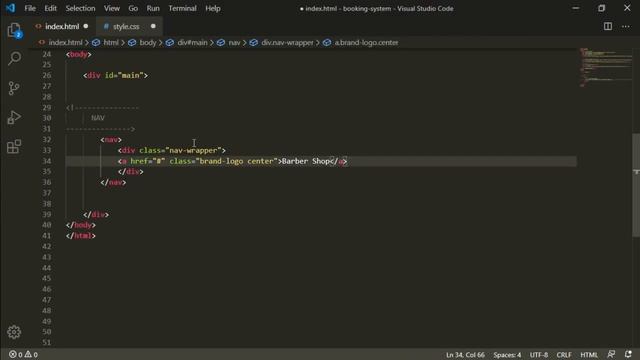
Task: Switch to the index.html tab
Action: (x=62, y=27)
